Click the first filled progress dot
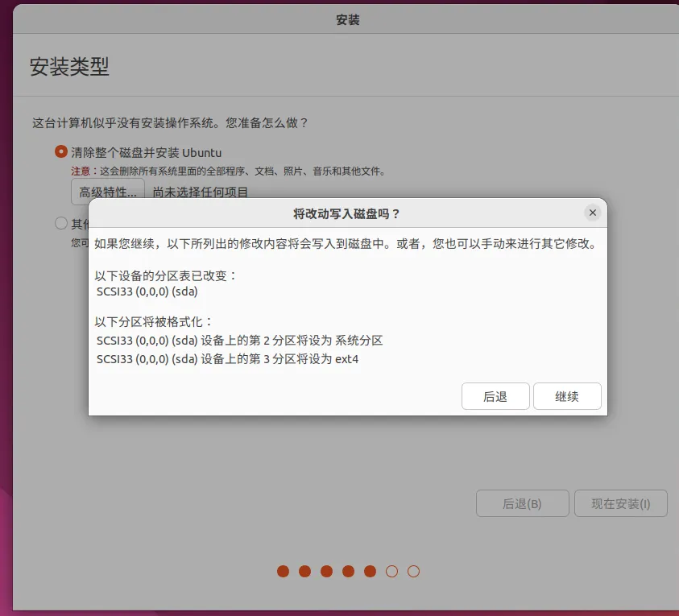 tap(284, 572)
